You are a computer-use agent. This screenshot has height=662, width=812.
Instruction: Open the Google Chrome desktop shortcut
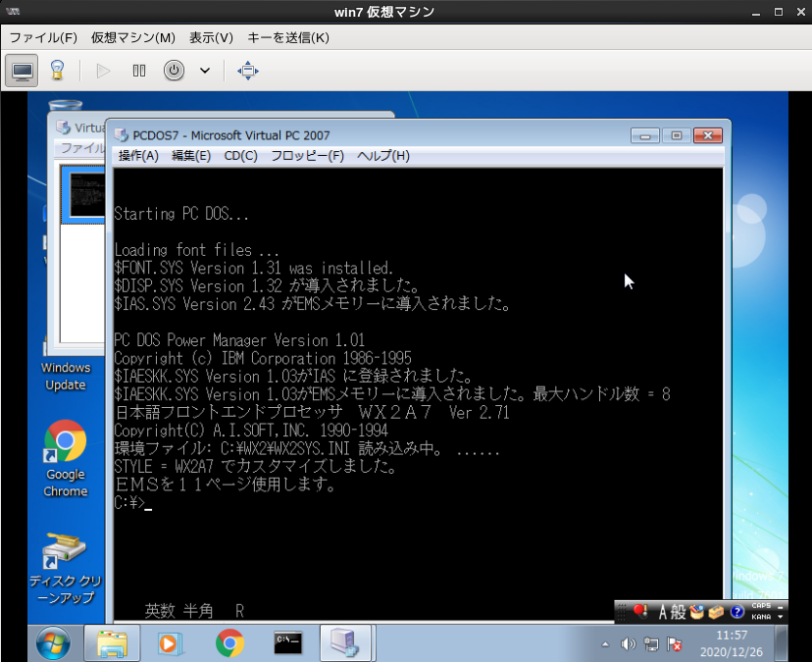tap(66, 458)
